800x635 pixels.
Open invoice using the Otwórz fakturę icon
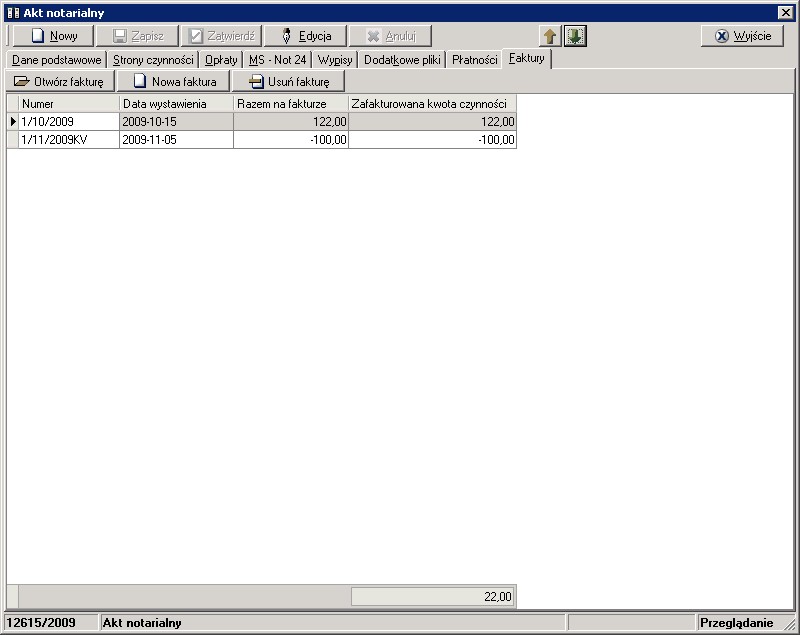(24, 81)
